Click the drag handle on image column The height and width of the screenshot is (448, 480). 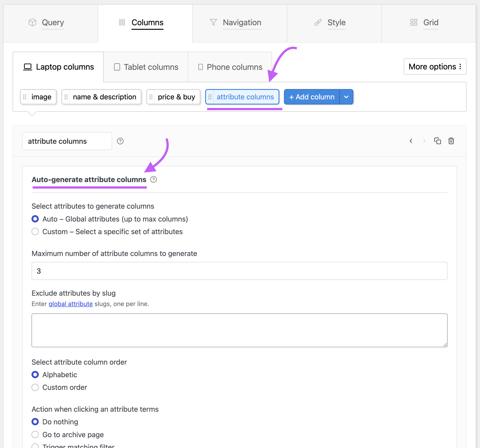[25, 97]
